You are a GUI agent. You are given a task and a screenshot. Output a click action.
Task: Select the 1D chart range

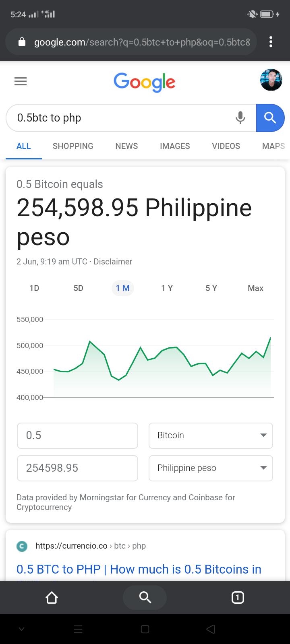34,288
